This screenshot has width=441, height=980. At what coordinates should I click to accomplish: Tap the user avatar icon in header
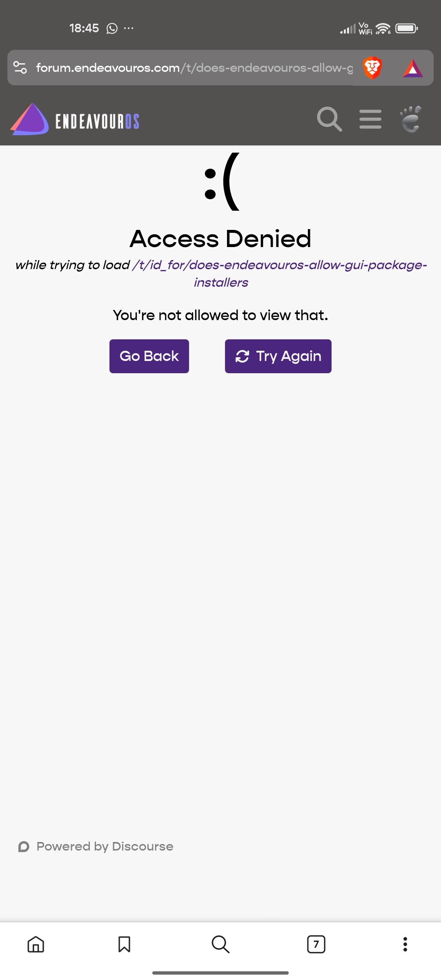coord(411,119)
